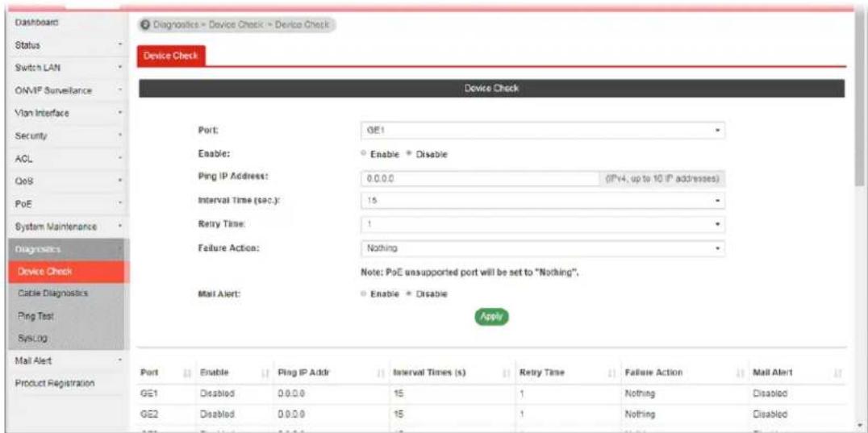Sort table by Failure Action column
The image size is (868, 433).
pos(683,373)
